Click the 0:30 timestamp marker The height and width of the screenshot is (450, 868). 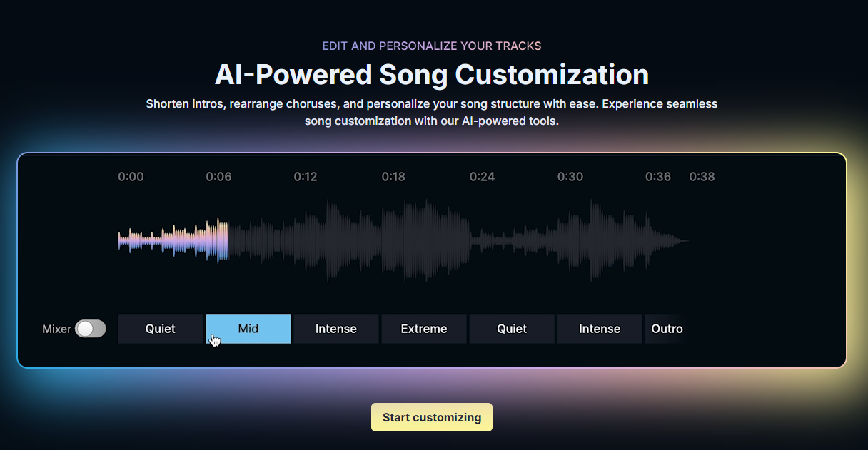point(570,176)
